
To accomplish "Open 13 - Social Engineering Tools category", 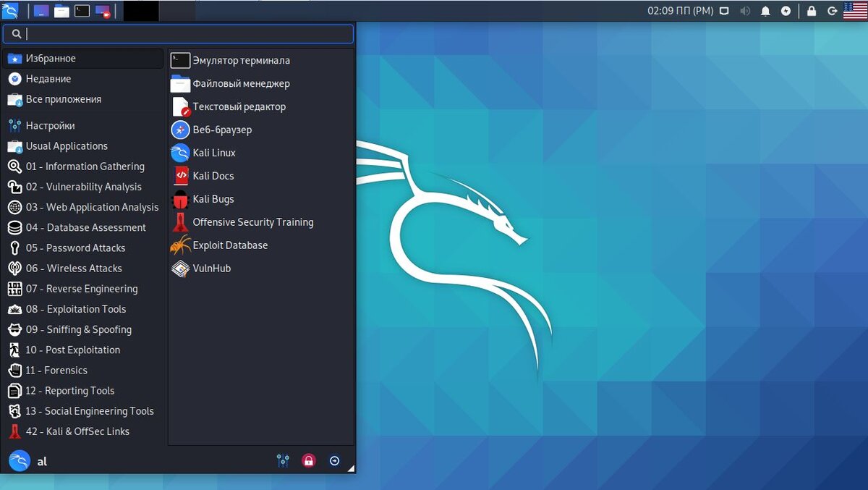I will coord(84,411).
